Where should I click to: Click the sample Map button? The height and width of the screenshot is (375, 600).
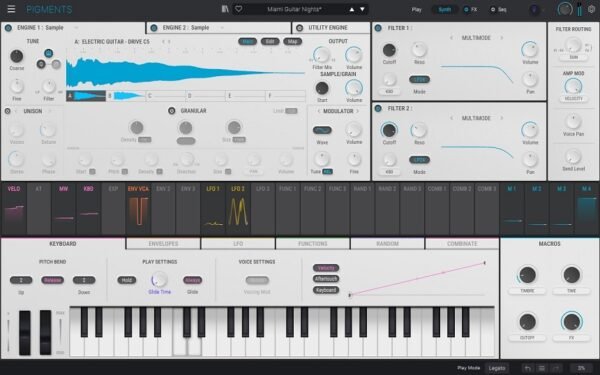coord(293,41)
